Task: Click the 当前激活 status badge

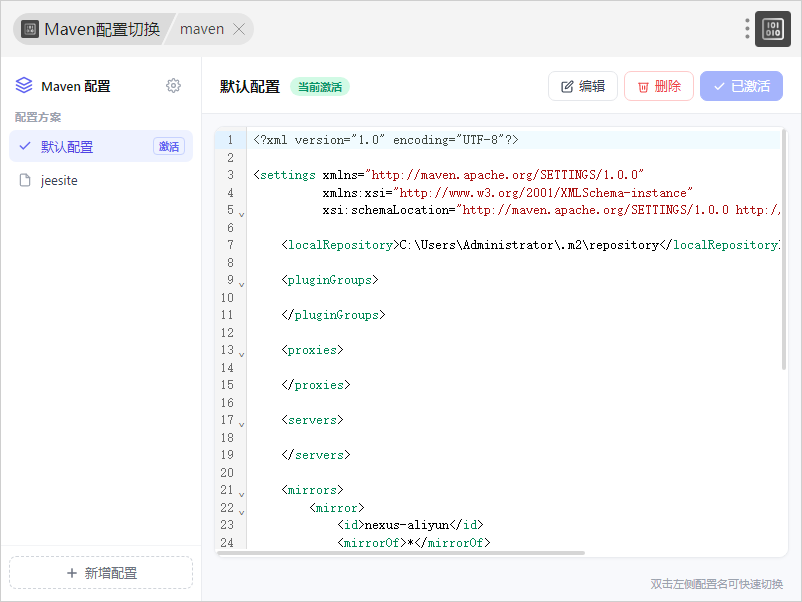Action: (320, 87)
